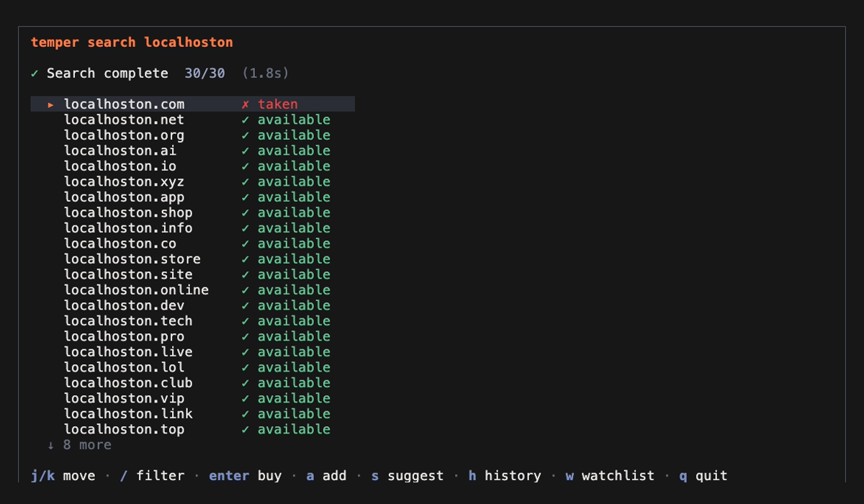This screenshot has height=504, width=864.
Task: Select the localhoston.live domain row
Action: point(192,352)
